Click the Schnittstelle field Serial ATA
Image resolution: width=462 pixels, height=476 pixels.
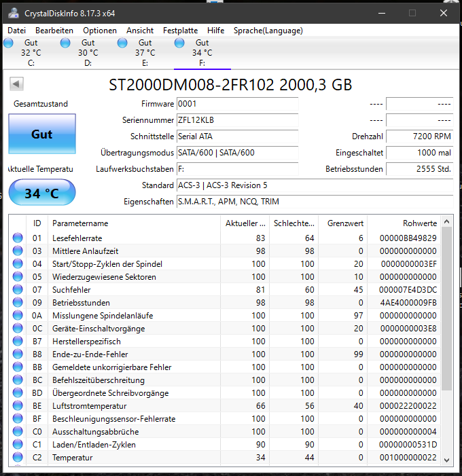237,136
